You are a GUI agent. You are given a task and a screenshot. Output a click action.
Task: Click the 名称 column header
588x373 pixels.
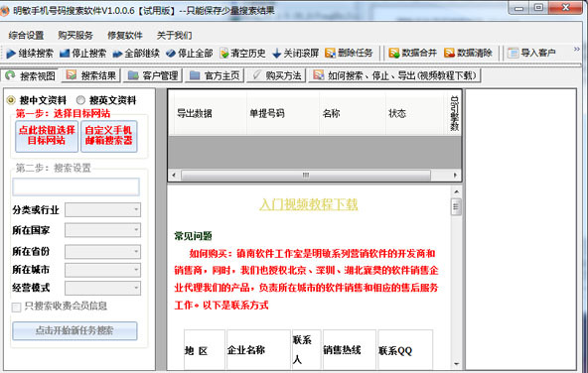[353, 113]
